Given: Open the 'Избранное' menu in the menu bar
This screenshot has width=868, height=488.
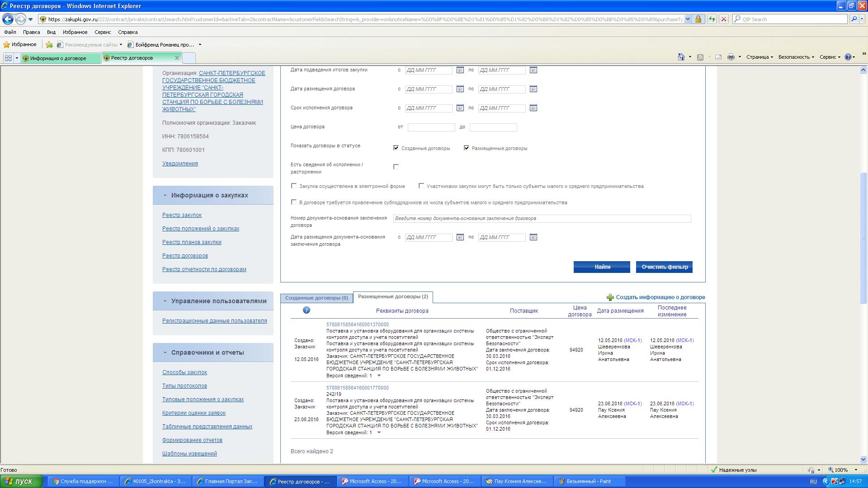Looking at the screenshot, I should coord(75,32).
